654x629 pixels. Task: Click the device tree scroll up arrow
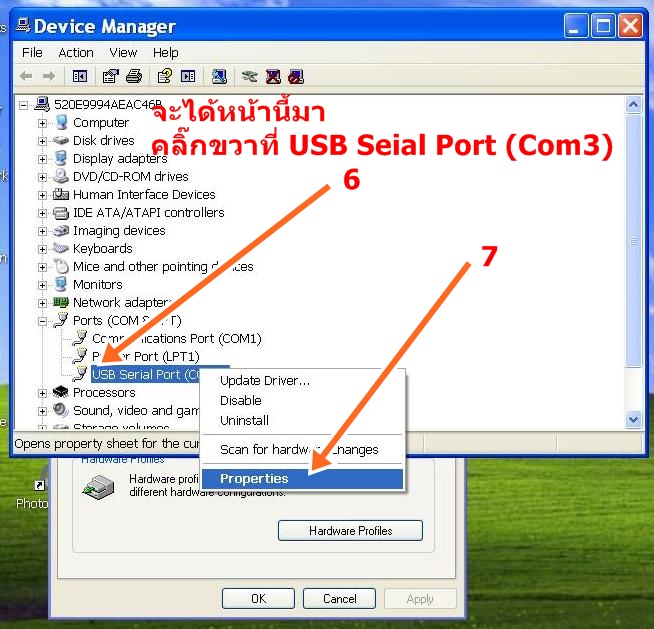point(634,105)
